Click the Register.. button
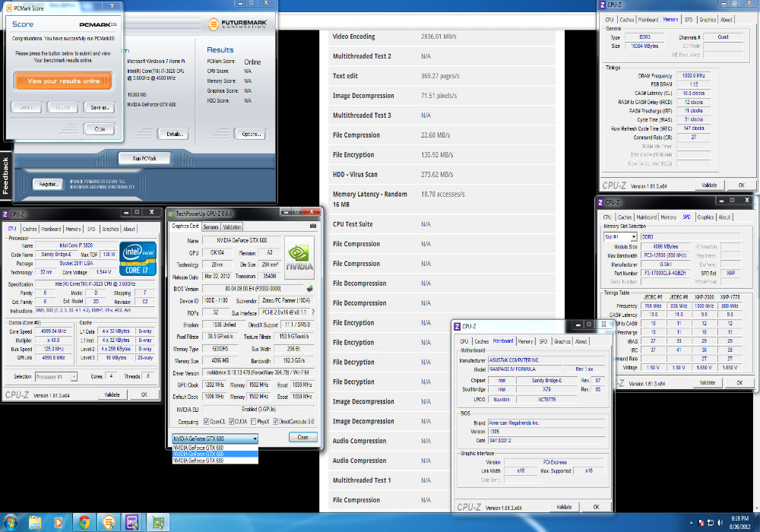This screenshot has width=760, height=532. (49, 184)
